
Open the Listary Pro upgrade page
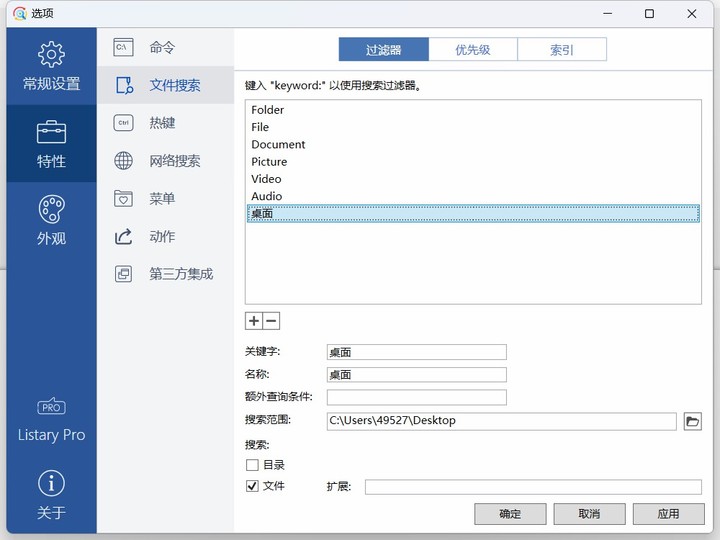click(51, 420)
